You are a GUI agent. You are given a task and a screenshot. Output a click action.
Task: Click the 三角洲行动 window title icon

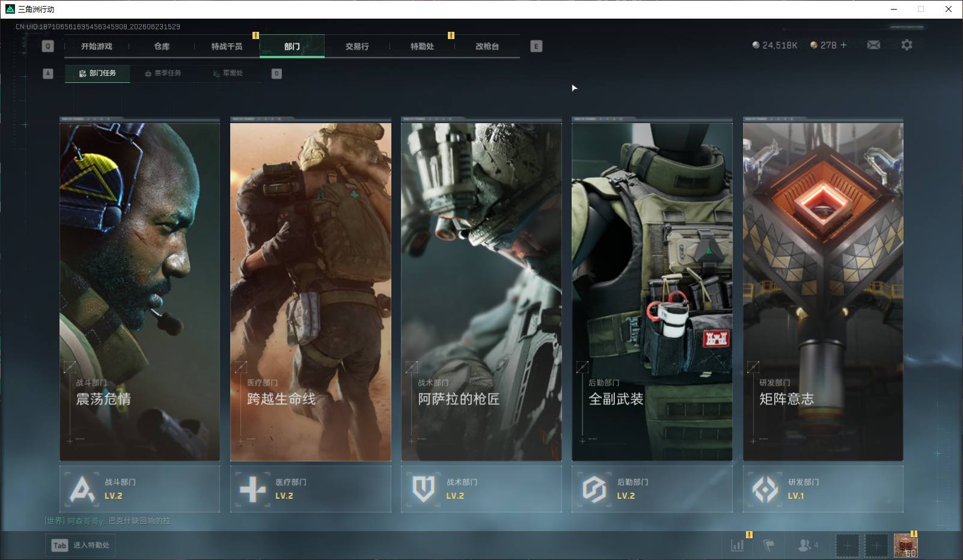pos(10,9)
